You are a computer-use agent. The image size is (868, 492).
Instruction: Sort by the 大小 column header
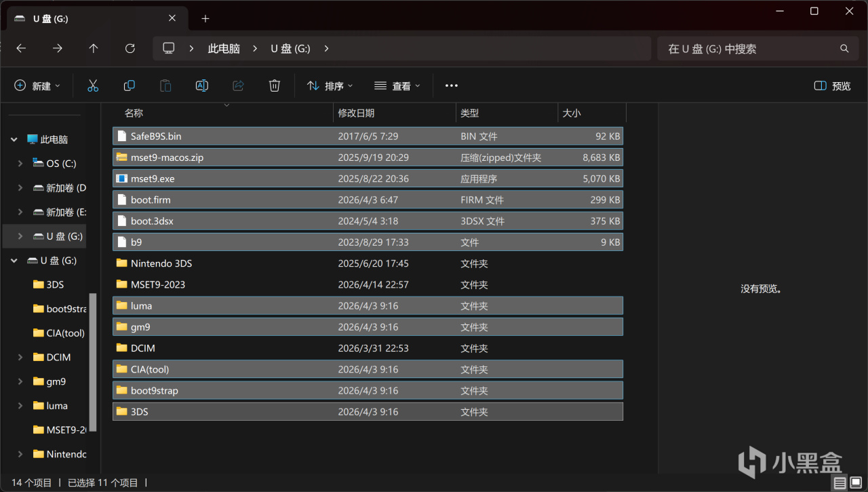(591, 113)
